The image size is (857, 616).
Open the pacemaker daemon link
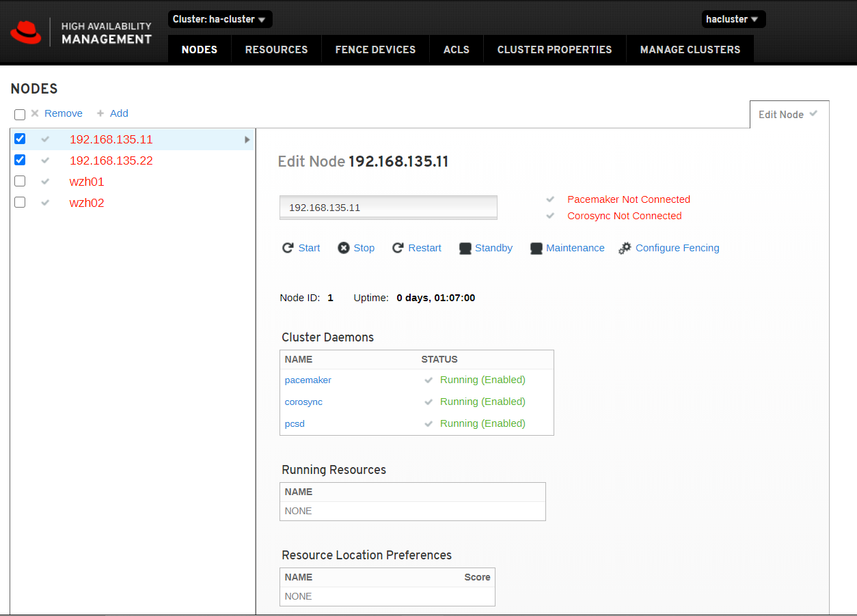pyautogui.click(x=308, y=380)
